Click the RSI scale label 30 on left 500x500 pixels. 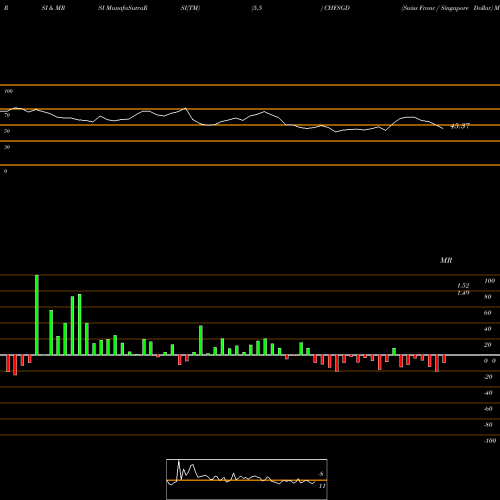point(7,147)
